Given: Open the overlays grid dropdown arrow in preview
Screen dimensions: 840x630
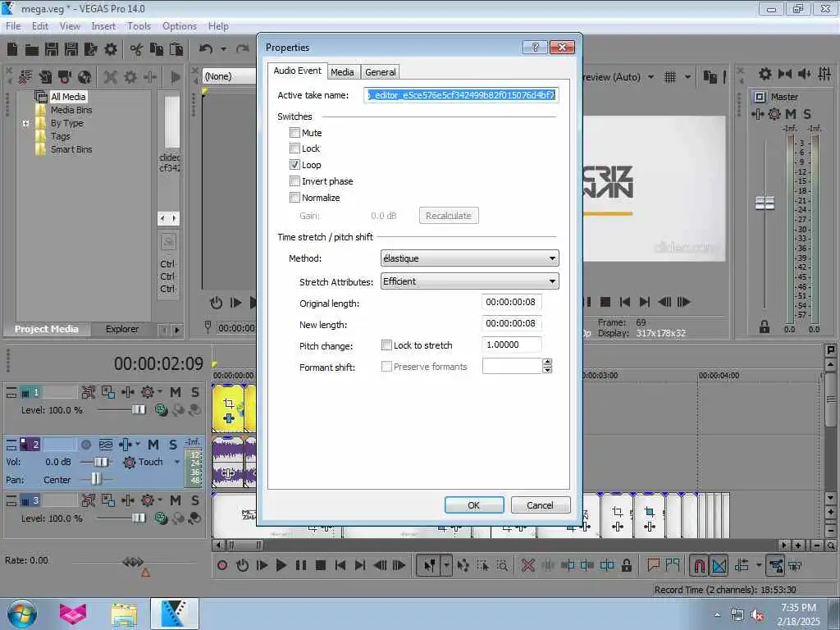Looking at the screenshot, I should tap(687, 77).
